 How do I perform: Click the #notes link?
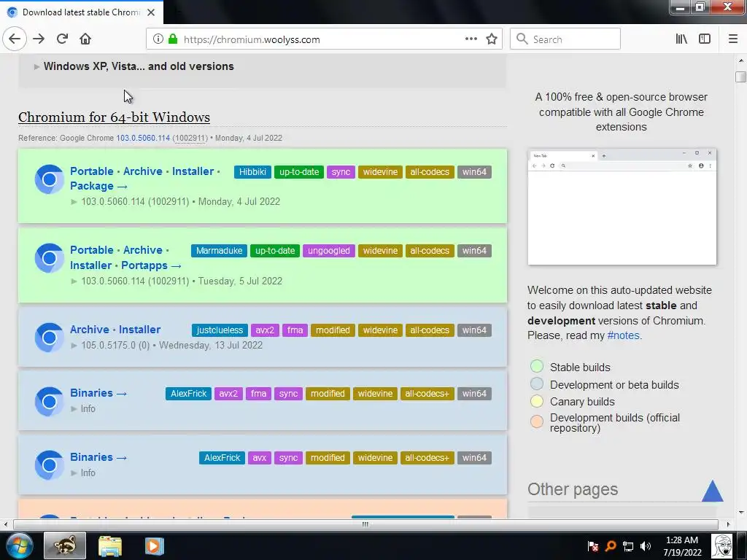point(623,335)
